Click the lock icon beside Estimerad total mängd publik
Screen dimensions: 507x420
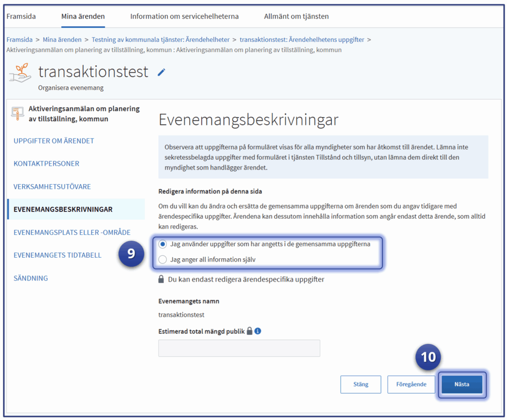point(250,331)
